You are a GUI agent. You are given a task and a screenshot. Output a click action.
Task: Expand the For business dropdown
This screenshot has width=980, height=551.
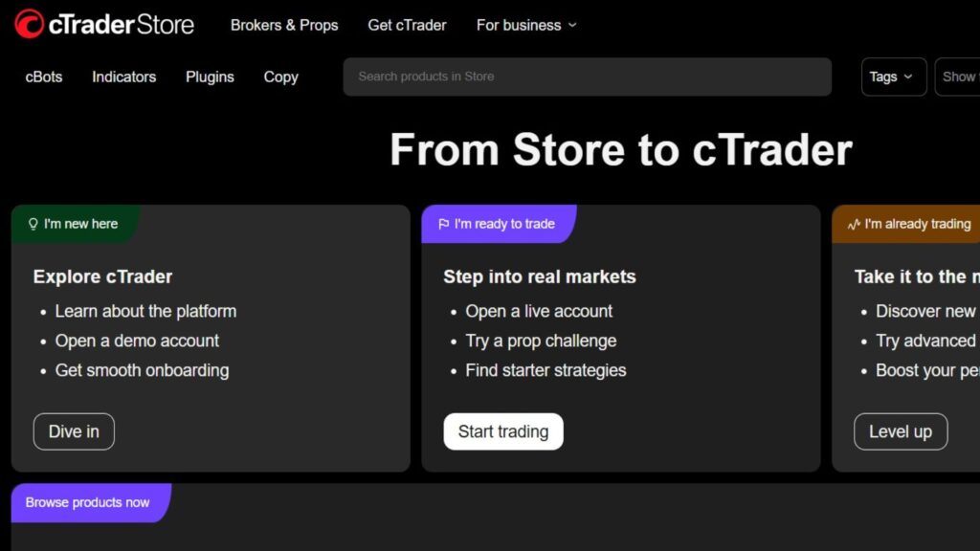click(x=525, y=26)
